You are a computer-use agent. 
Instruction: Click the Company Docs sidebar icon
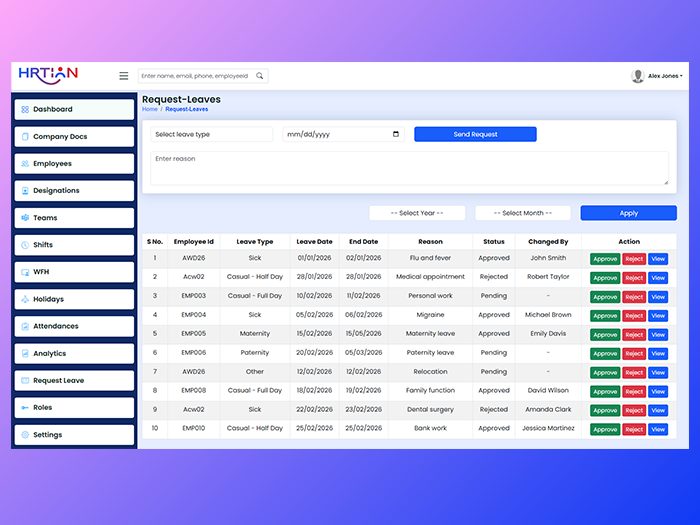(25, 137)
